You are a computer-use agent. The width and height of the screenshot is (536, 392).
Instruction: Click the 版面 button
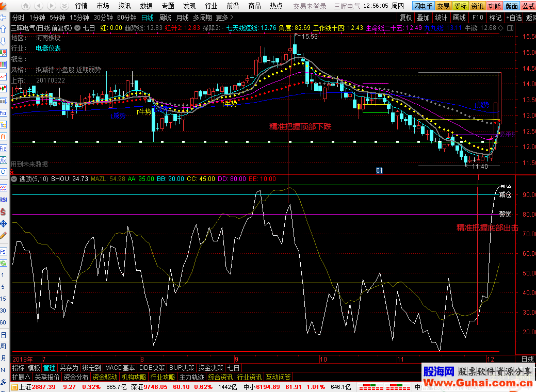click(511, 6)
